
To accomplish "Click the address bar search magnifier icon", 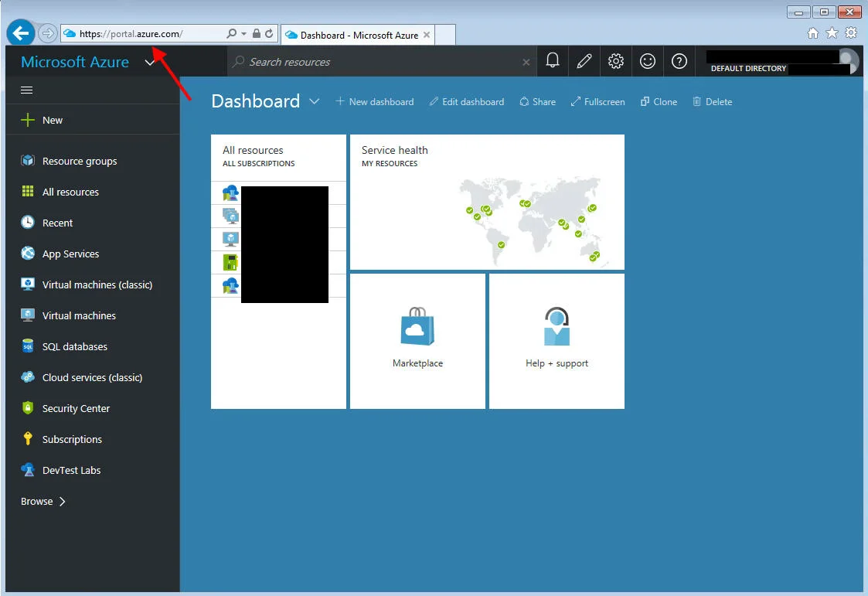I will [x=231, y=34].
